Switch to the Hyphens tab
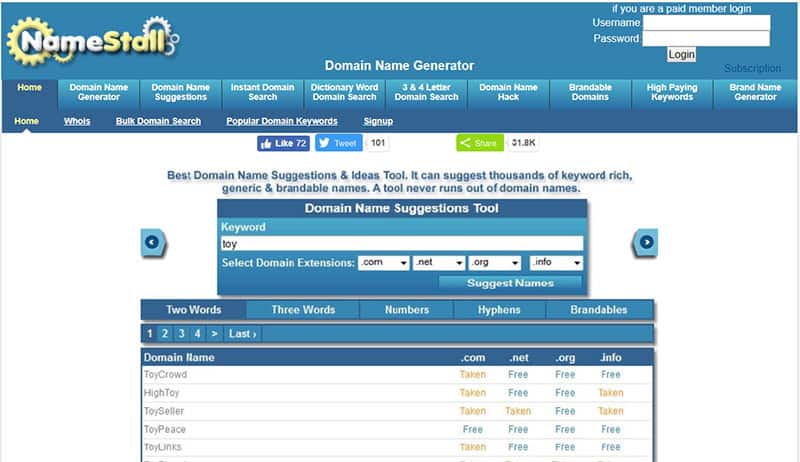800x462 pixels. tap(499, 310)
